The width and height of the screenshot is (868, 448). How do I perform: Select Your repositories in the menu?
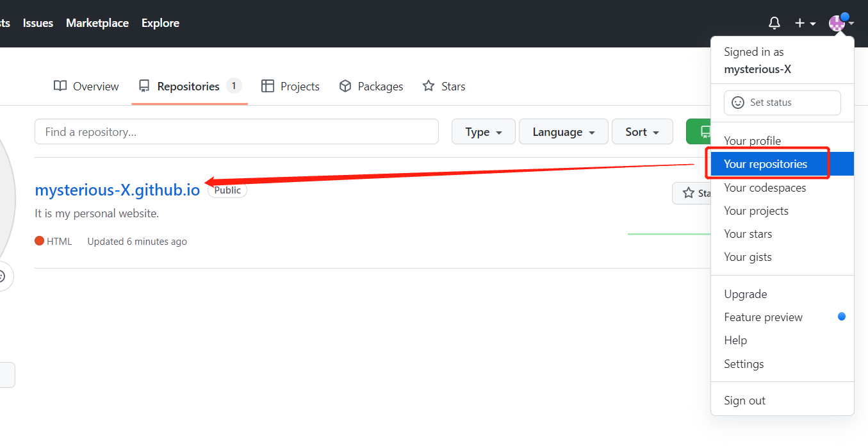point(766,164)
